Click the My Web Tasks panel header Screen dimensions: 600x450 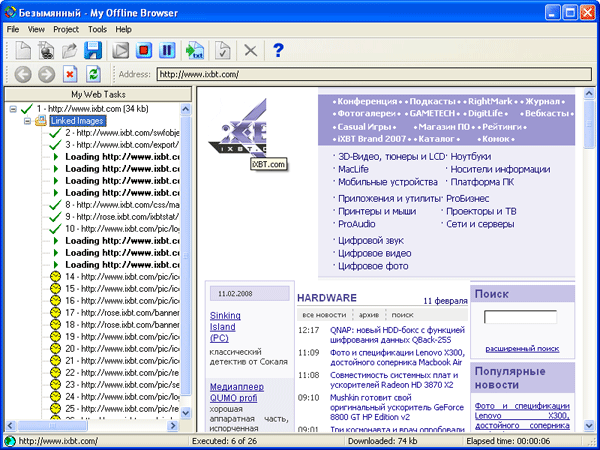click(x=98, y=94)
